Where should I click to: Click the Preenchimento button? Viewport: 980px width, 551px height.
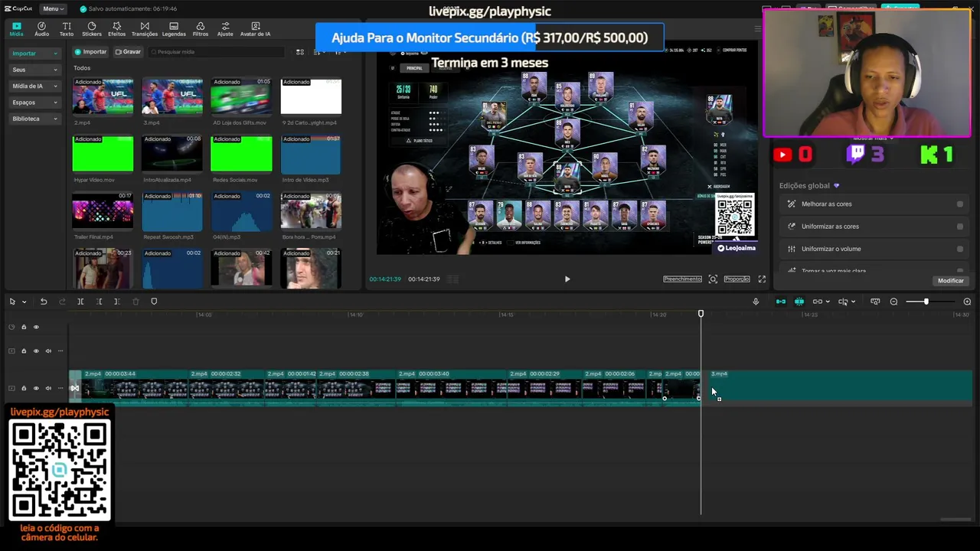point(682,279)
